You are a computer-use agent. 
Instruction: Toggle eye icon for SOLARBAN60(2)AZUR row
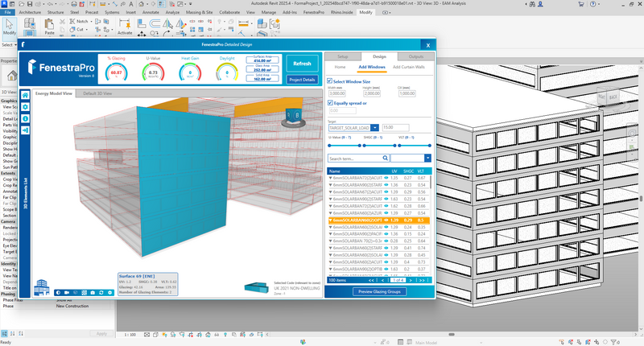pyautogui.click(x=386, y=213)
